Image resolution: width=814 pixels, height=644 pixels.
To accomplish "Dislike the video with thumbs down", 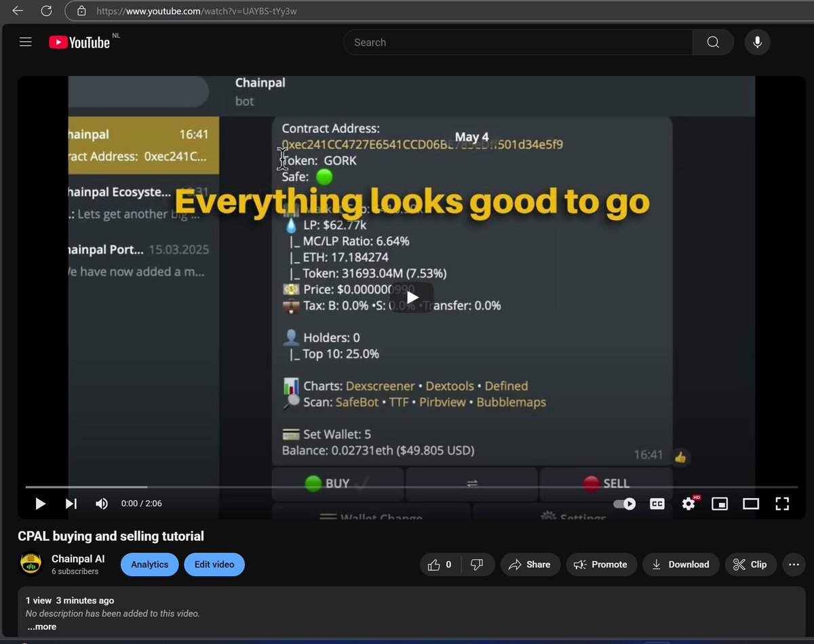I will [x=477, y=565].
